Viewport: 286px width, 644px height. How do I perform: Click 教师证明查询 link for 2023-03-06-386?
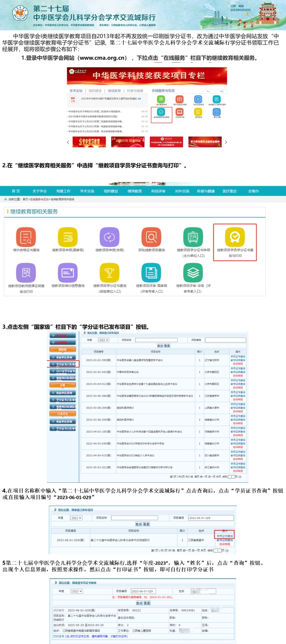(238, 396)
